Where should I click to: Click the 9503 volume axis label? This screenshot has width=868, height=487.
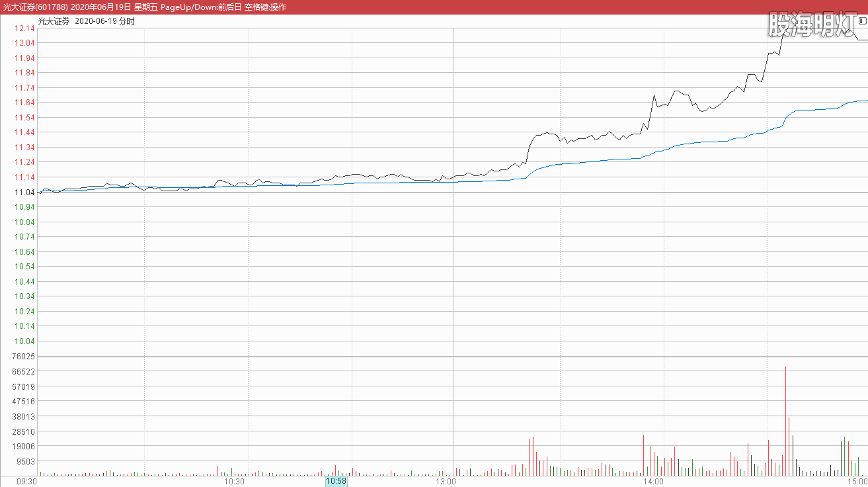click(x=26, y=462)
